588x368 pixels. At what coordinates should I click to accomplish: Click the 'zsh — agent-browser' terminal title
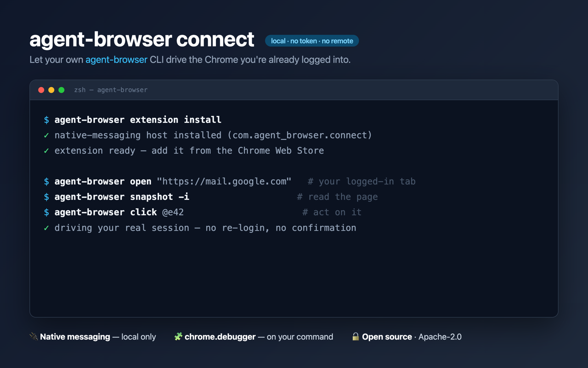point(111,90)
